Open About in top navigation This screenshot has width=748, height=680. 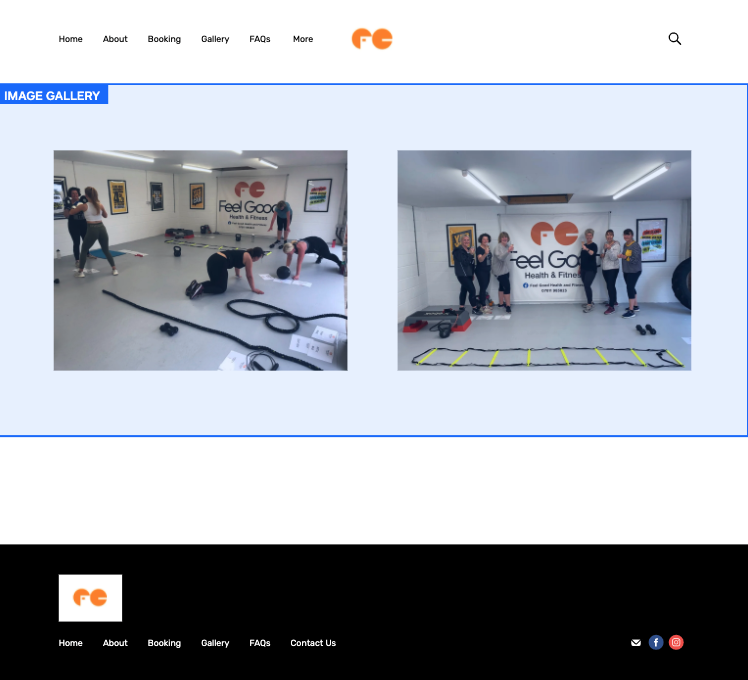[115, 39]
